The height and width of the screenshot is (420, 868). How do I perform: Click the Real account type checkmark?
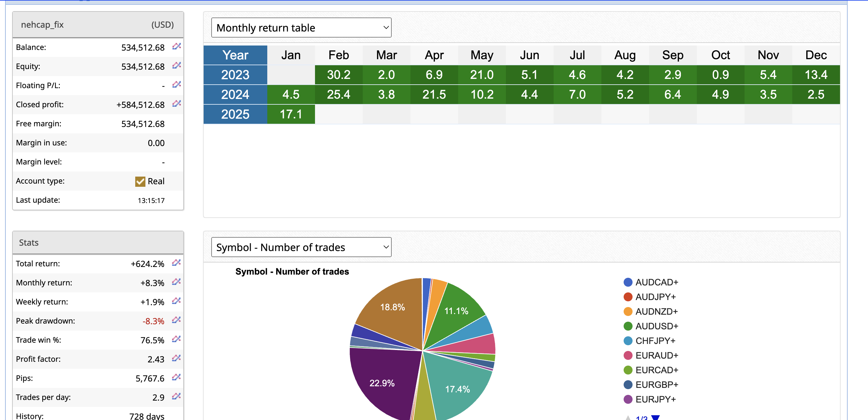pyautogui.click(x=140, y=181)
